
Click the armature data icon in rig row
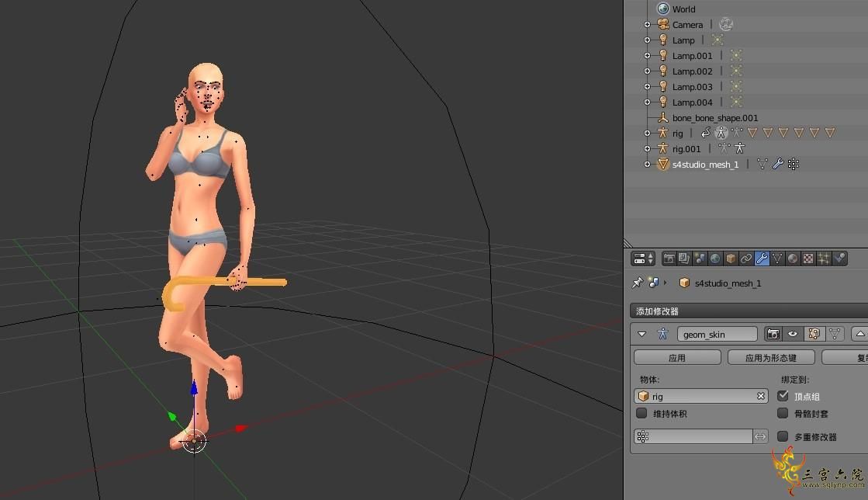coord(736,133)
